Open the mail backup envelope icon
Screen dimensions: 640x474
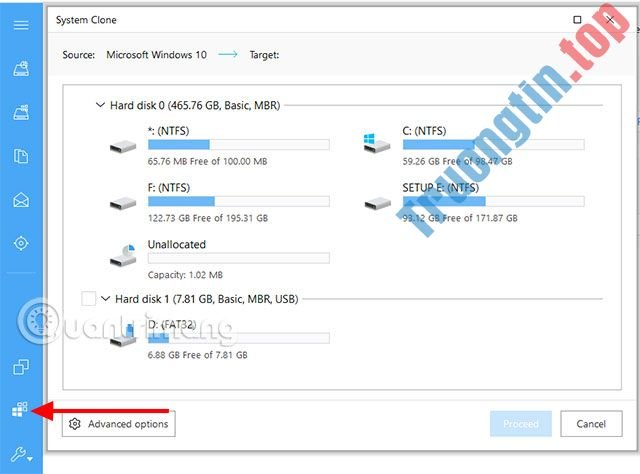click(x=21, y=200)
